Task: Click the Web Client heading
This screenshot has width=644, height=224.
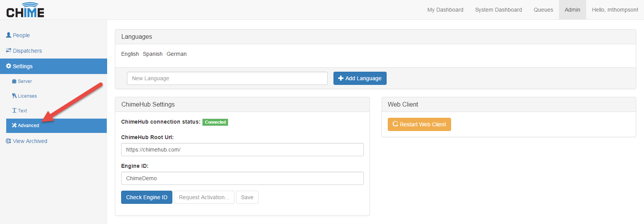Action: 403,105
